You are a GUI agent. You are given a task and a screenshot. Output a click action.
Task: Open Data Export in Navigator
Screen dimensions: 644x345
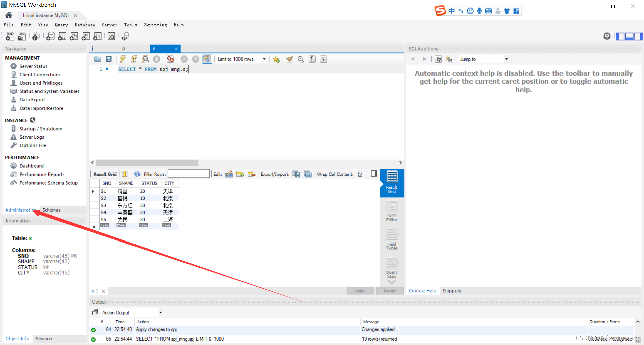coord(32,100)
